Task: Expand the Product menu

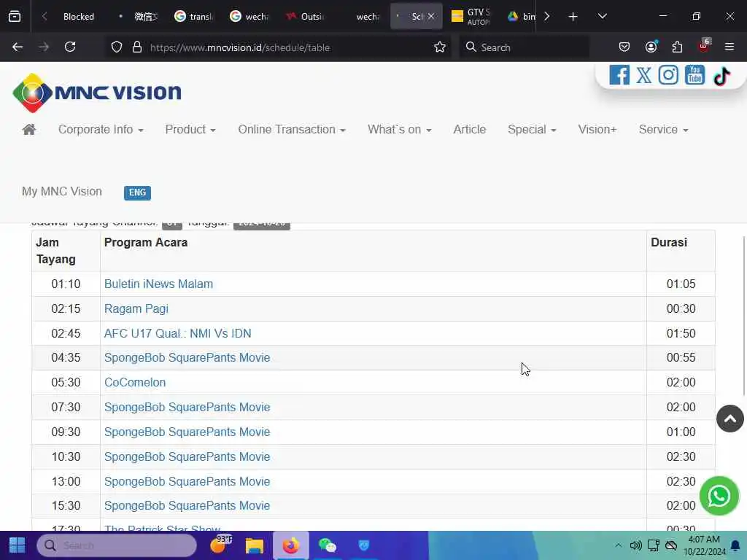Action: click(x=190, y=130)
